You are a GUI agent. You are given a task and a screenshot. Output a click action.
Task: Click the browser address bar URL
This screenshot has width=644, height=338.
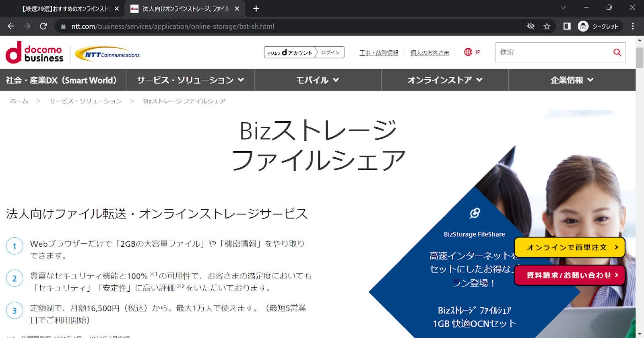point(173,26)
